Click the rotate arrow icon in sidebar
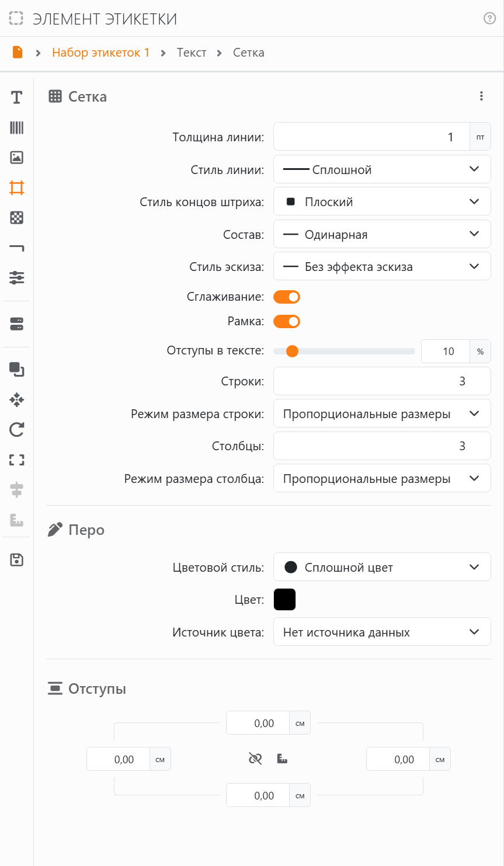Image resolution: width=504 pixels, height=866 pixels. click(x=16, y=430)
